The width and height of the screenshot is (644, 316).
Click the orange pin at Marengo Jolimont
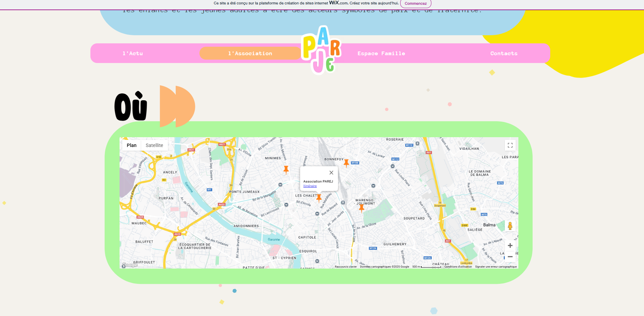coord(362,208)
